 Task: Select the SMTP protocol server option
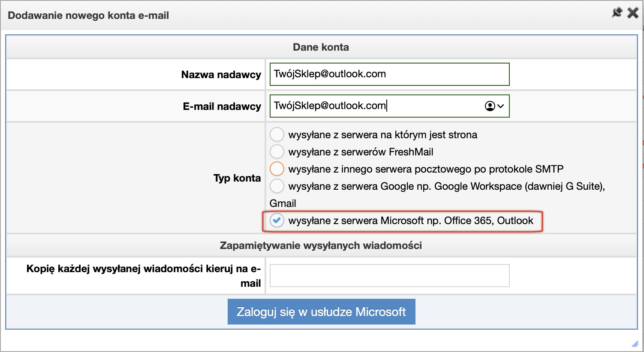pos(277,169)
